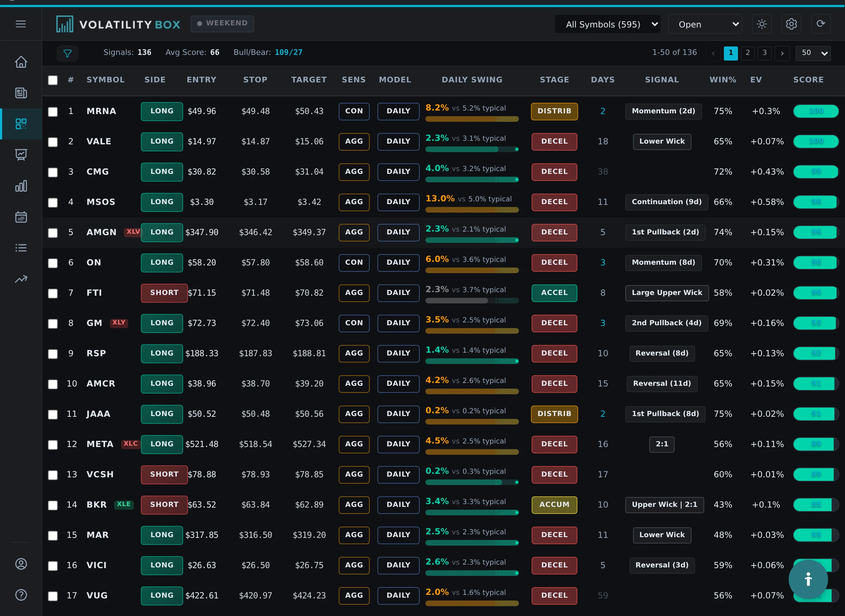Open the calendar icon in sidebar
Viewport: 845px width, 616px height.
pos(21,216)
